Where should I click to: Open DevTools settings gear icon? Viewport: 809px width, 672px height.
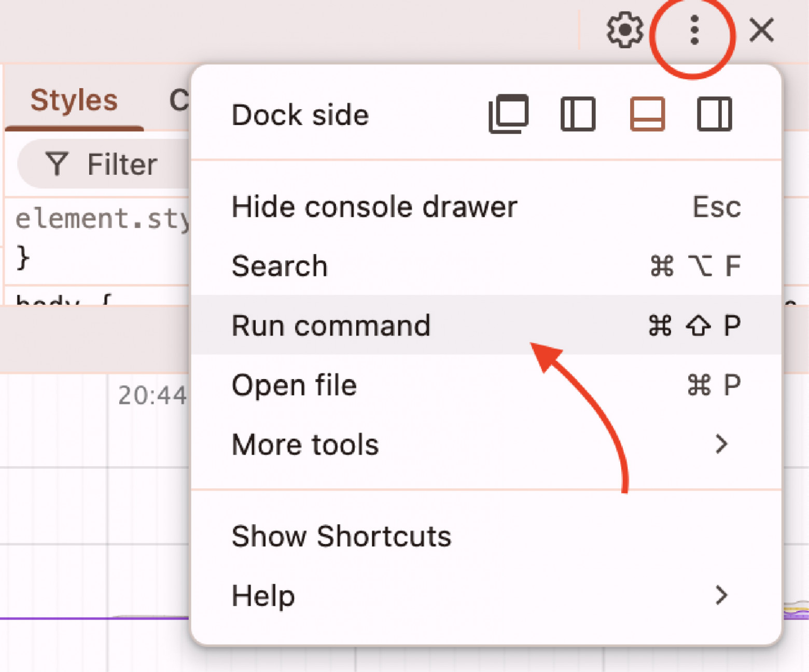point(624,30)
